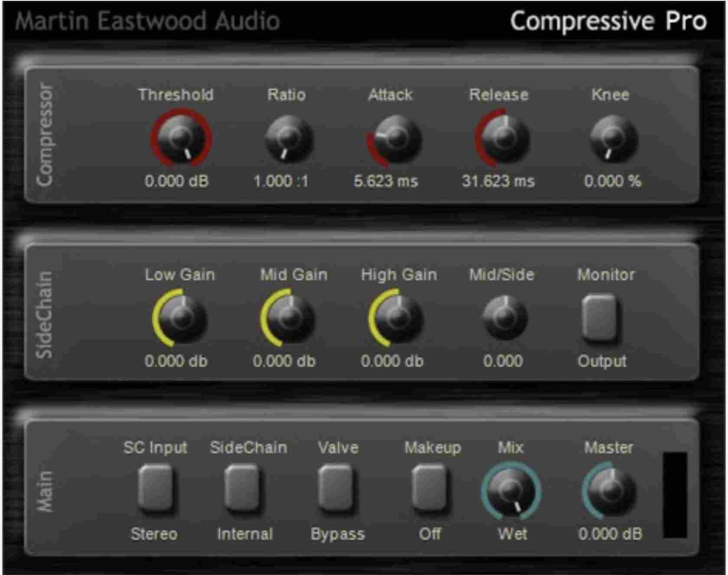Click the High Gain knob
The image size is (728, 575).
[396, 318]
